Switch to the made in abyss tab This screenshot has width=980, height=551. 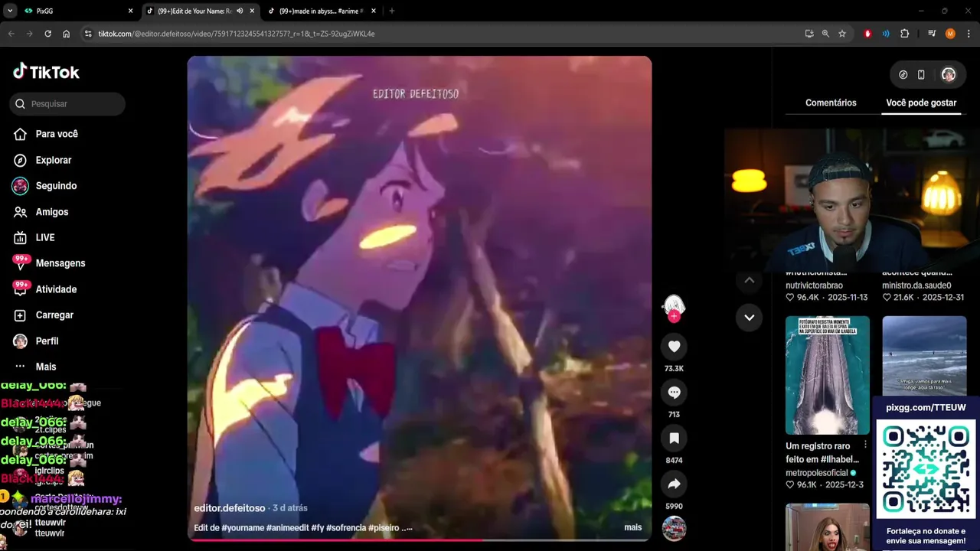click(x=322, y=11)
